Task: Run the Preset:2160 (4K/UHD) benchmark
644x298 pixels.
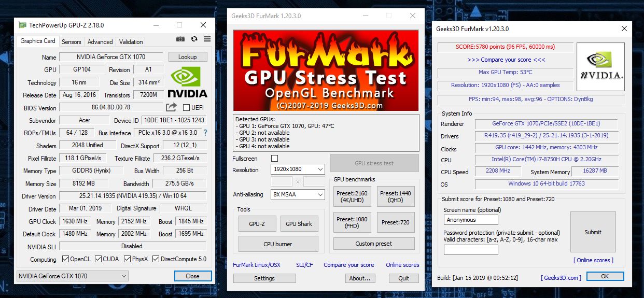Action: point(352,197)
